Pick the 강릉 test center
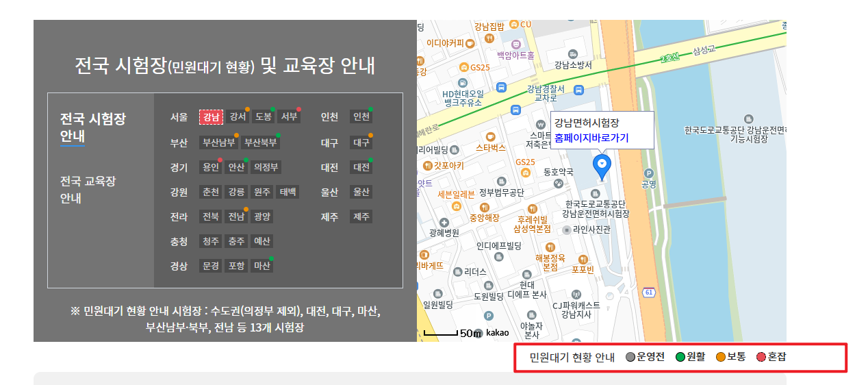Image resolution: width=868 pixels, height=385 pixels. point(237,192)
